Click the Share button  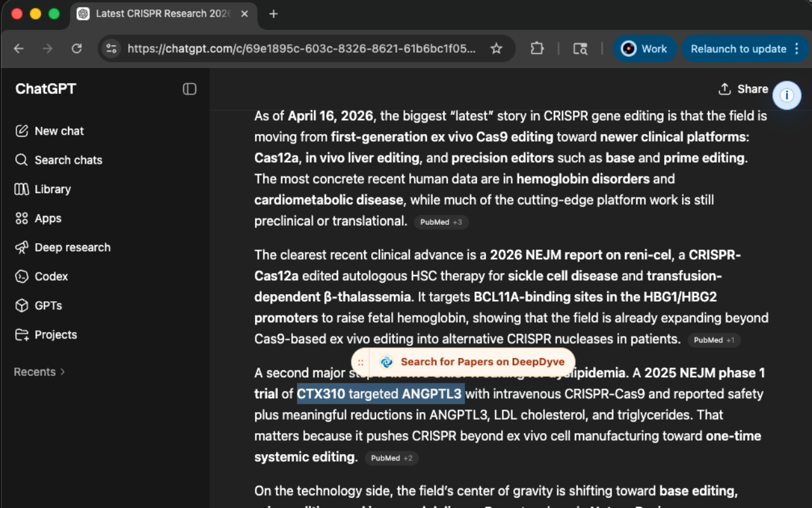click(x=743, y=89)
